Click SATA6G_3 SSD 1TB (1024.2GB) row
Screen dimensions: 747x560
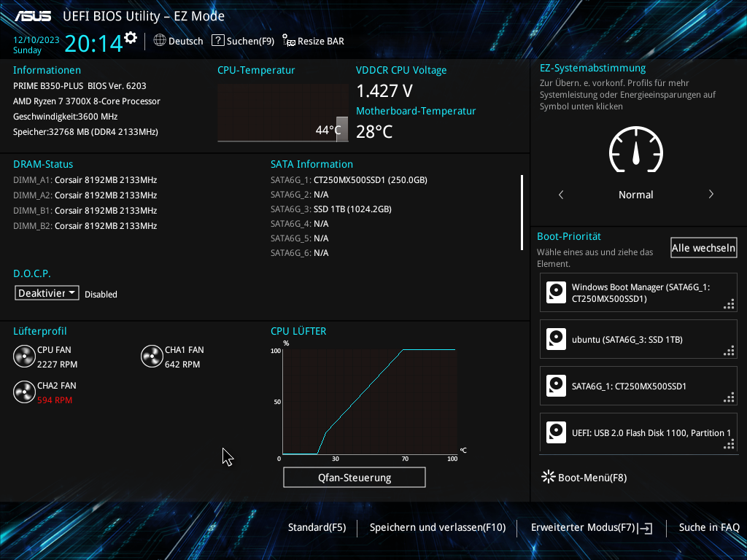pos(331,209)
